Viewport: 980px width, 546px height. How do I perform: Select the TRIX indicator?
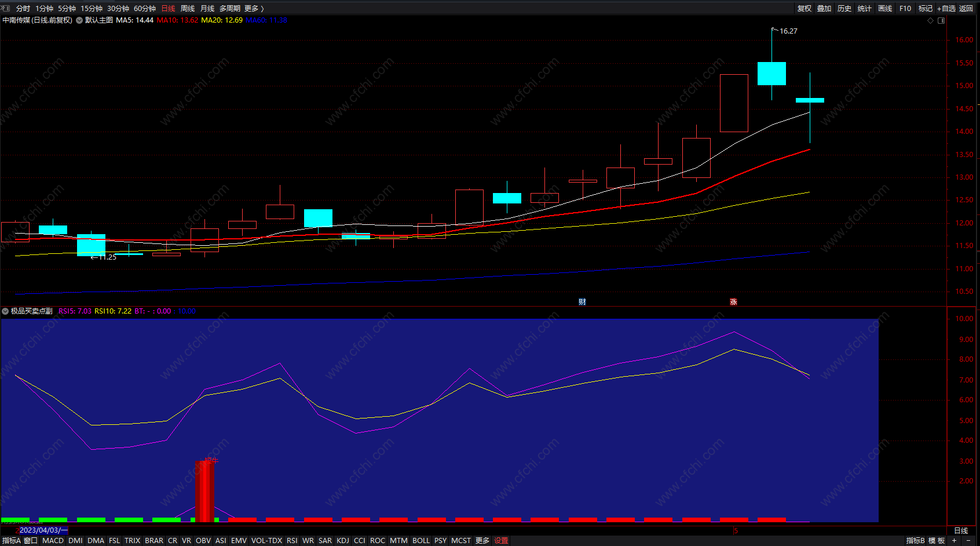click(x=133, y=540)
